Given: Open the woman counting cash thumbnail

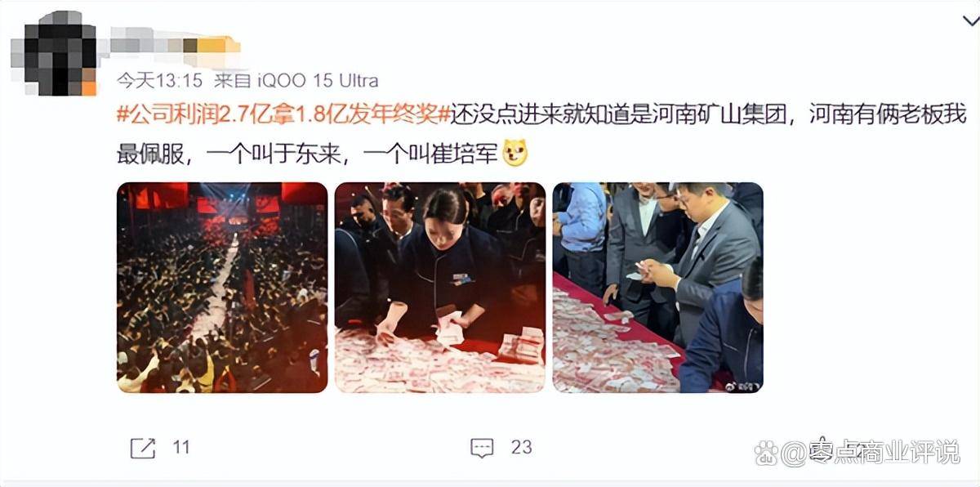Looking at the screenshot, I should pyautogui.click(x=439, y=288).
